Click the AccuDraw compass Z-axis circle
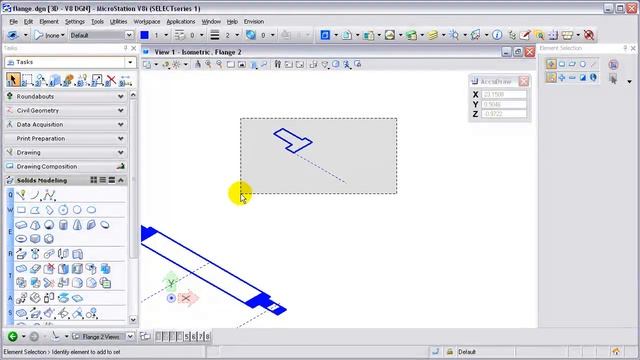This screenshot has width=640, height=360. pos(171,298)
